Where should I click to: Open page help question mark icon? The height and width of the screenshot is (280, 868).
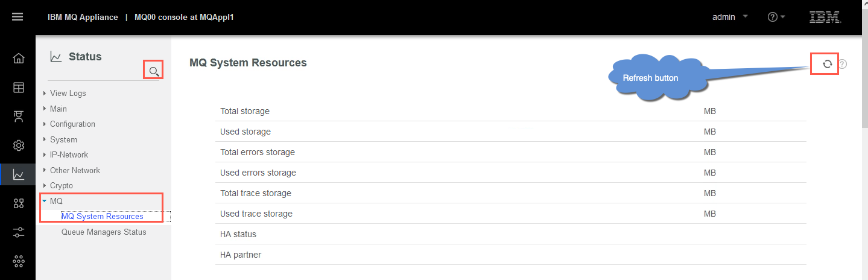(843, 63)
